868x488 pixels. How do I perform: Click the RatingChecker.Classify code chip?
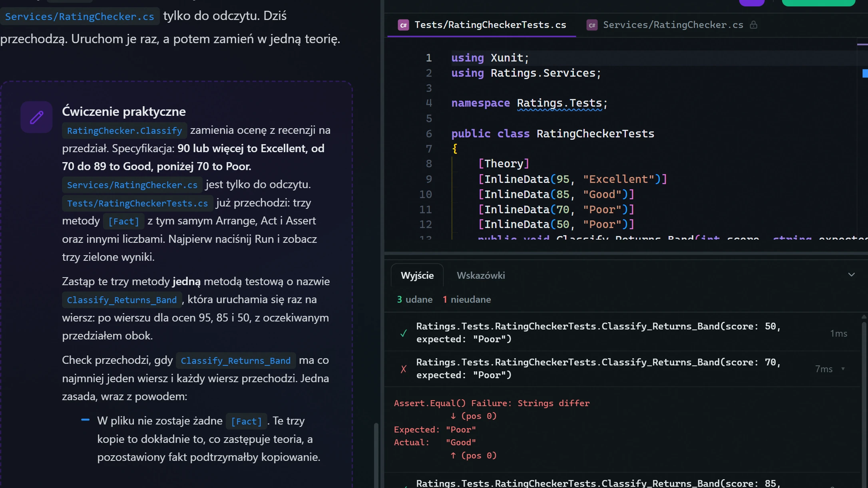click(x=124, y=131)
